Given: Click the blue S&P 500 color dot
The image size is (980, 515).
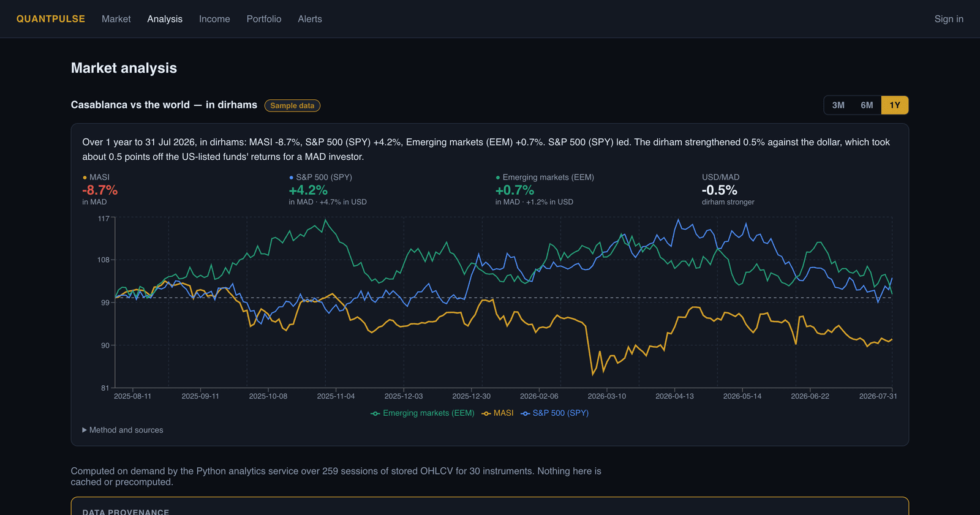Looking at the screenshot, I should 291,178.
